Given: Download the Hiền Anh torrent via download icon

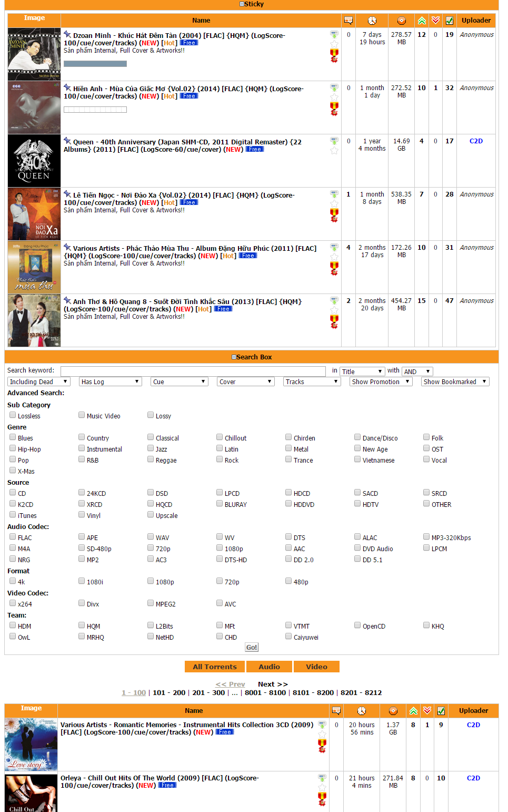Looking at the screenshot, I should (334, 87).
